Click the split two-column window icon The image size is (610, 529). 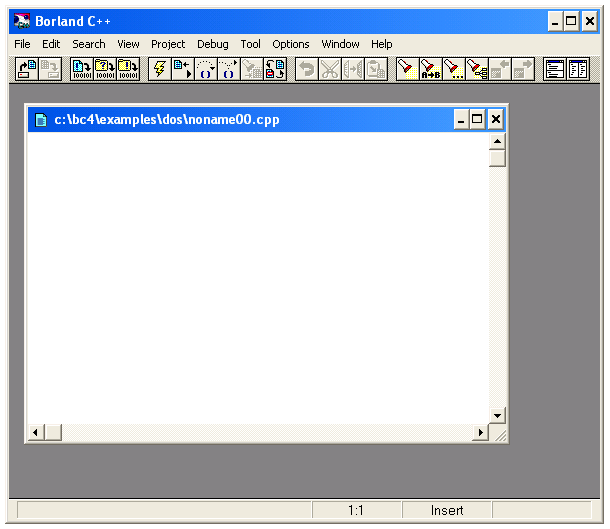pyautogui.click(x=578, y=69)
